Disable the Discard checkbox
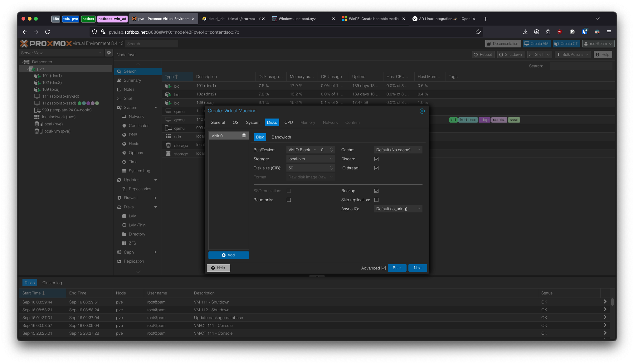 (376, 159)
